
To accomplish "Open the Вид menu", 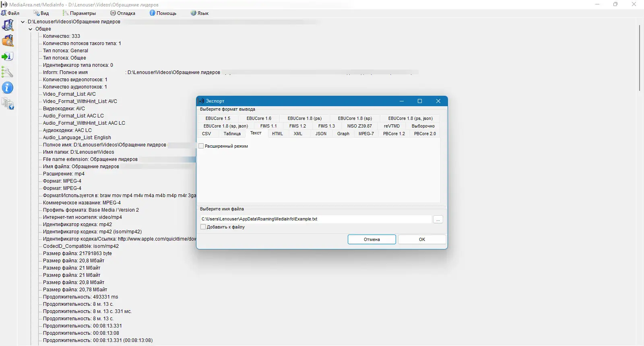I will tap(41, 13).
